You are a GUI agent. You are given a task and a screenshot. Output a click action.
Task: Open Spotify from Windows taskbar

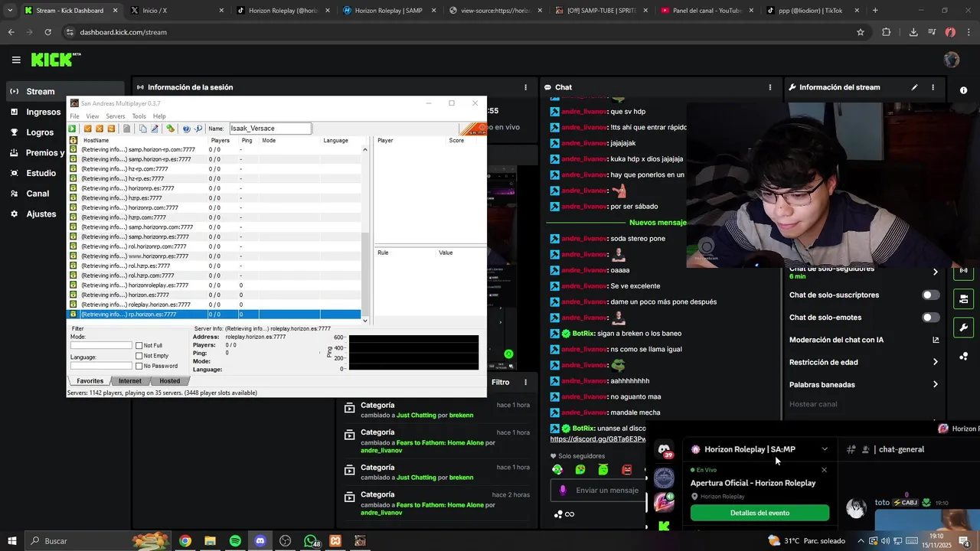[x=235, y=541]
